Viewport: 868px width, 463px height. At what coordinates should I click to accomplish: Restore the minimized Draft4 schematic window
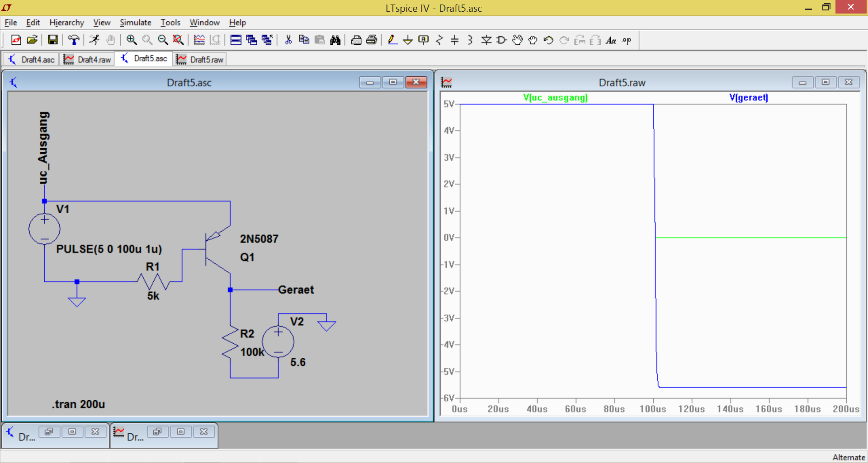tap(49, 432)
